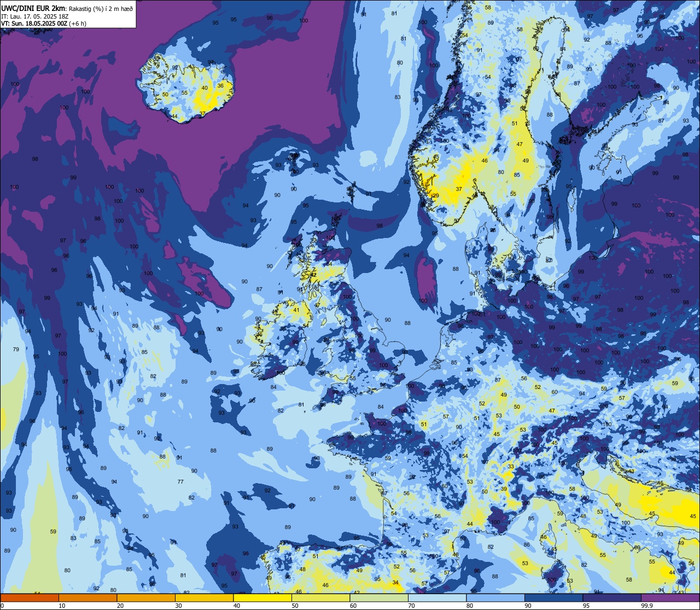The height and width of the screenshot is (610, 700).
Task: Click the humidity value '36' in eastern Iceland
Action: [220, 85]
